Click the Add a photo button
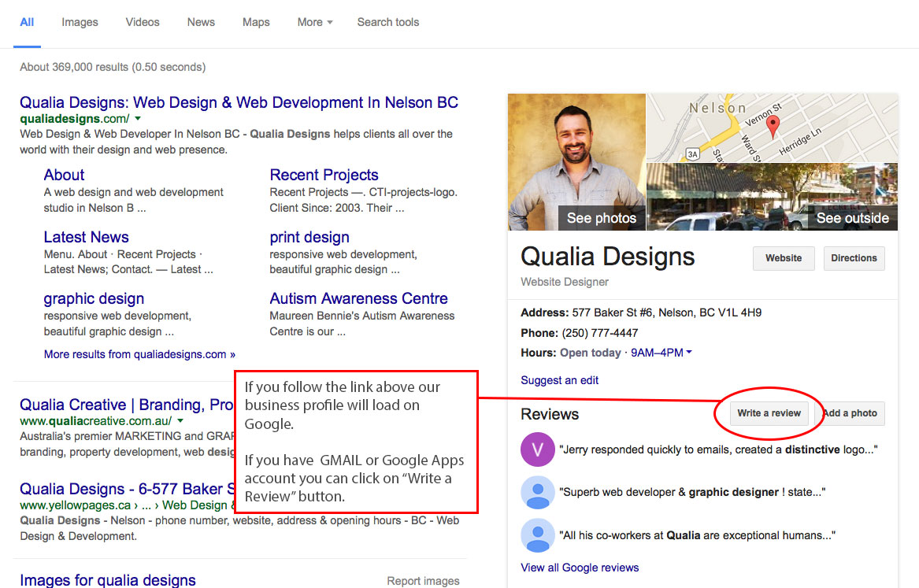 point(850,413)
